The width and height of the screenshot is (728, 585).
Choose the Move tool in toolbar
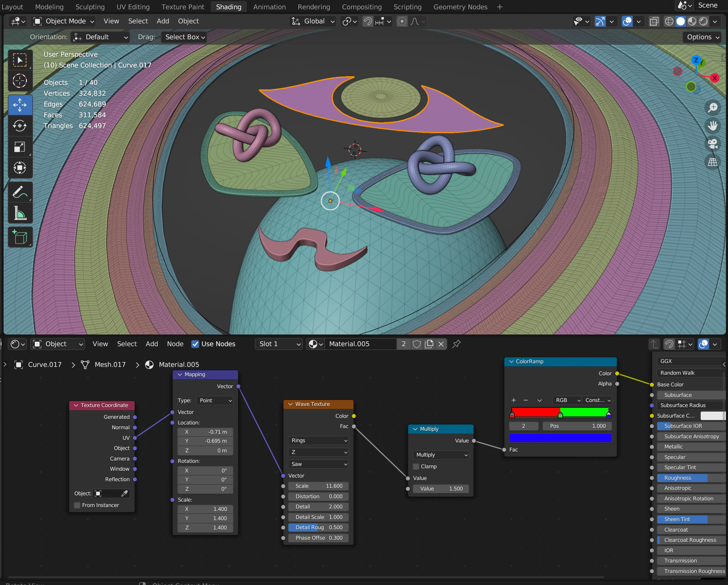click(20, 105)
